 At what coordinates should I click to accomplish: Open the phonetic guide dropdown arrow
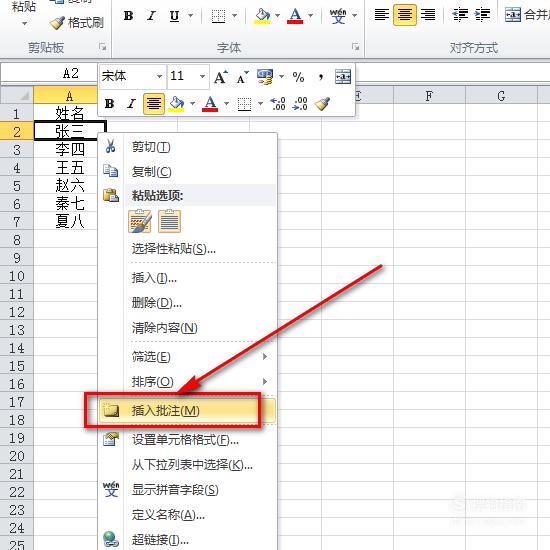coord(355,16)
